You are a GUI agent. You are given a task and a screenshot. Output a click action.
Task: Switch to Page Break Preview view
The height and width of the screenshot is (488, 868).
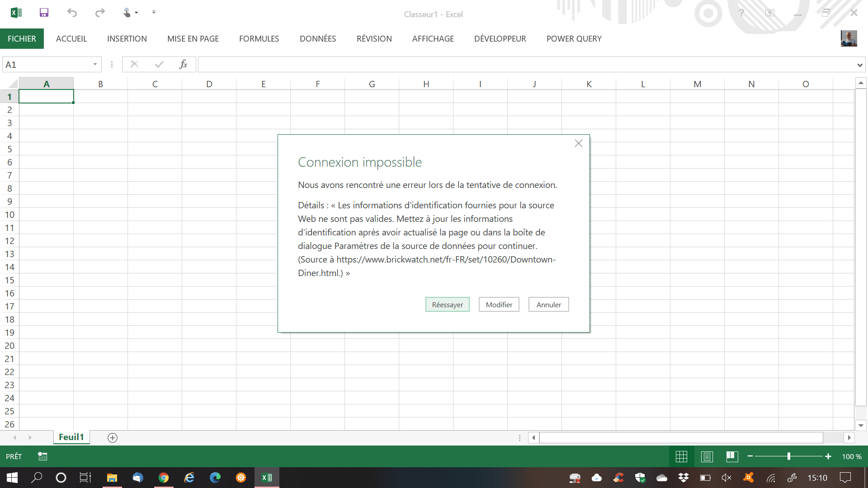(732, 456)
